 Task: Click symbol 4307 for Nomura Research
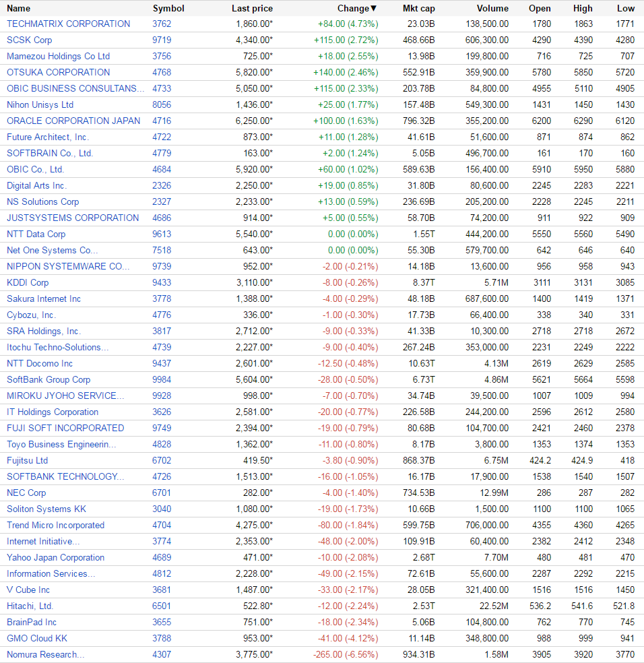(x=162, y=654)
